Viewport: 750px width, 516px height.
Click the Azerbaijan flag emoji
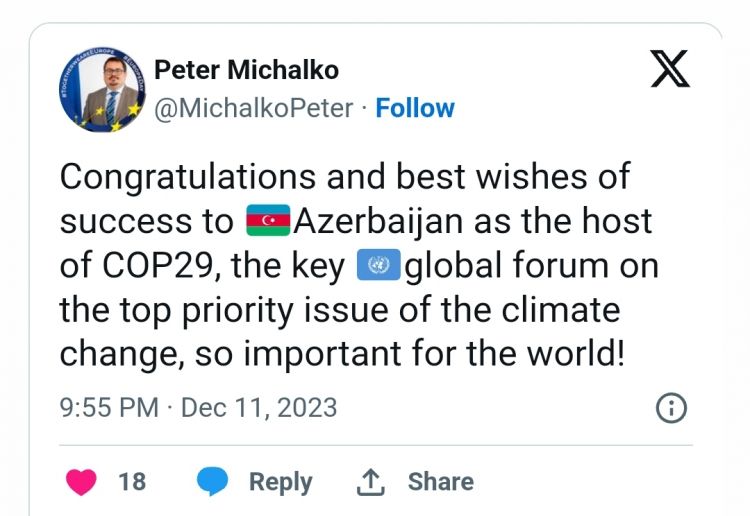pos(267,222)
